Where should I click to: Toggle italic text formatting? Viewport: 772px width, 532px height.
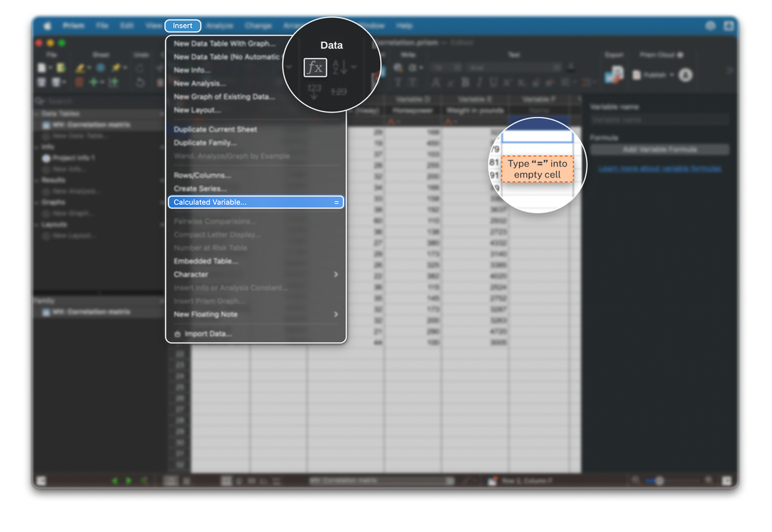tap(479, 82)
